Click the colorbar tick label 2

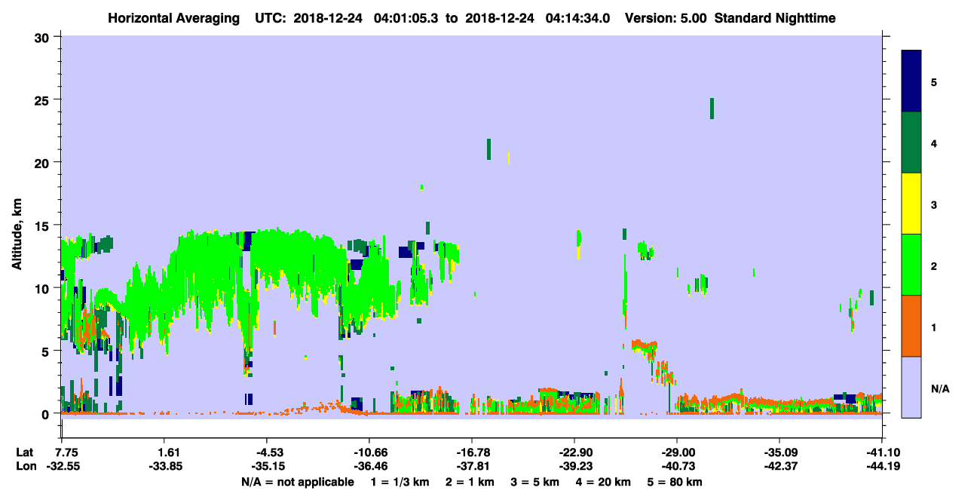pyautogui.click(x=934, y=266)
